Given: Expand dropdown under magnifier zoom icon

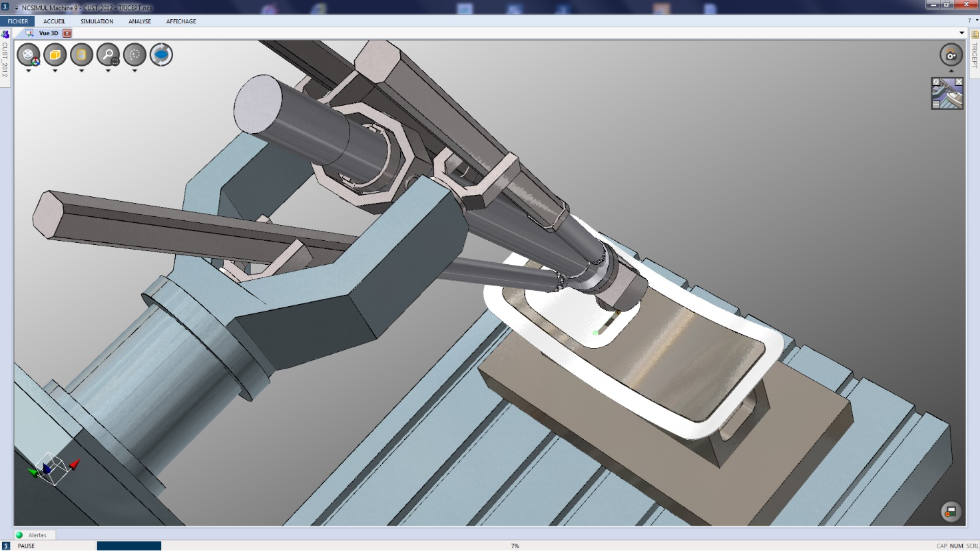Looking at the screenshot, I should tap(108, 71).
